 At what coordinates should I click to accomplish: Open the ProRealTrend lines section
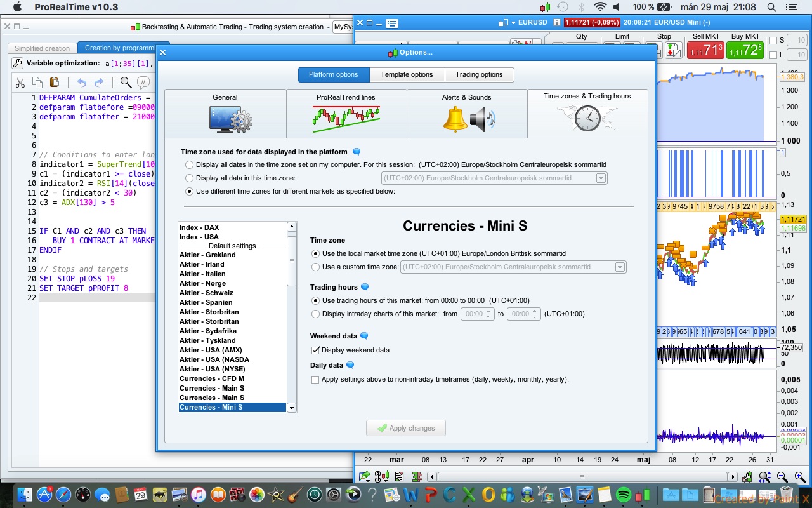pos(346,114)
